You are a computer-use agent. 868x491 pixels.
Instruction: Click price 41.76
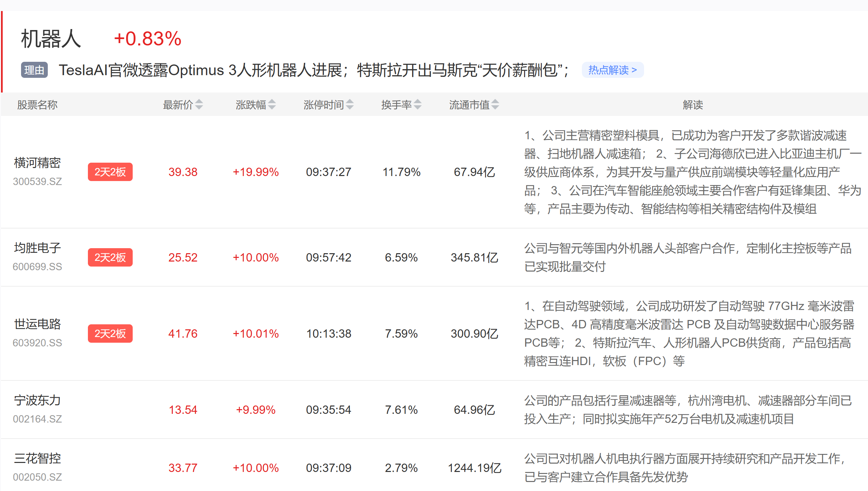pos(183,334)
